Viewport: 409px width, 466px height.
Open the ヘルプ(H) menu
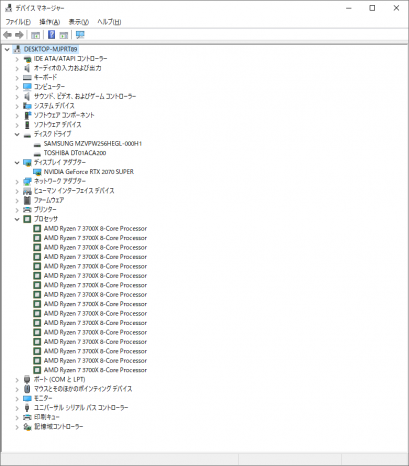coord(109,22)
